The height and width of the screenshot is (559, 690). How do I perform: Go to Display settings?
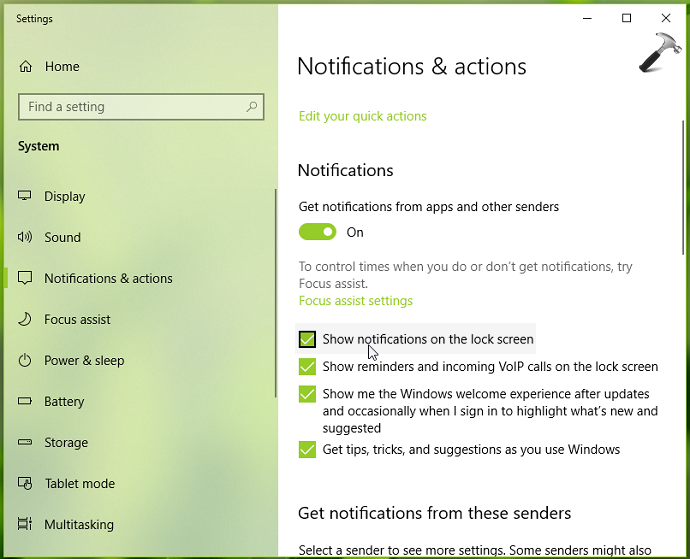(65, 196)
